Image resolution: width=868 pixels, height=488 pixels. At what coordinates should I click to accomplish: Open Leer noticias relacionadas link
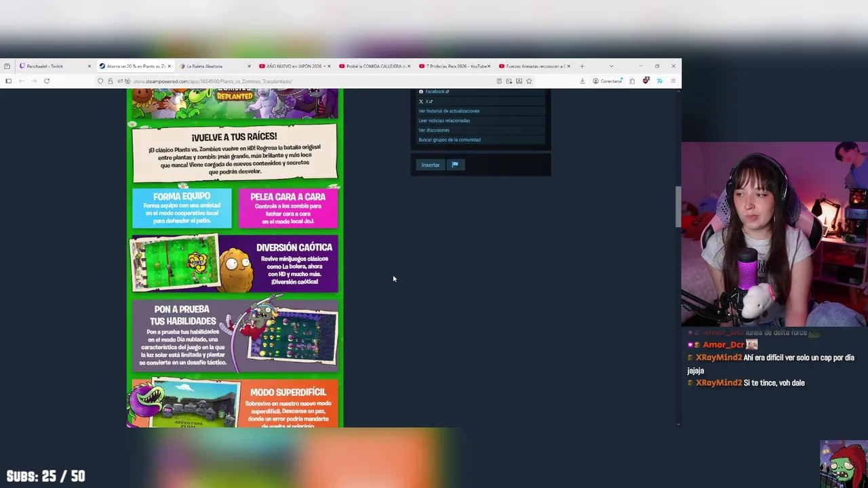[x=444, y=121]
